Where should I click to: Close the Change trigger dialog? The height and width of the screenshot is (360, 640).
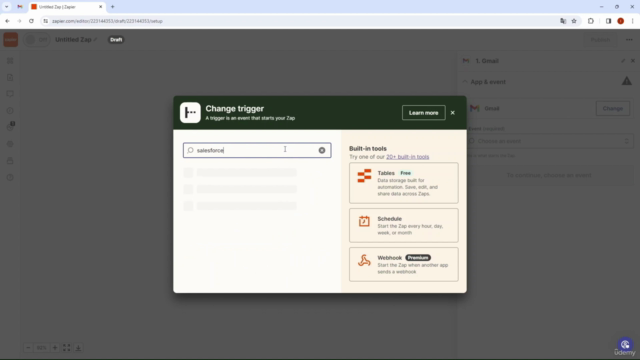coord(452,113)
